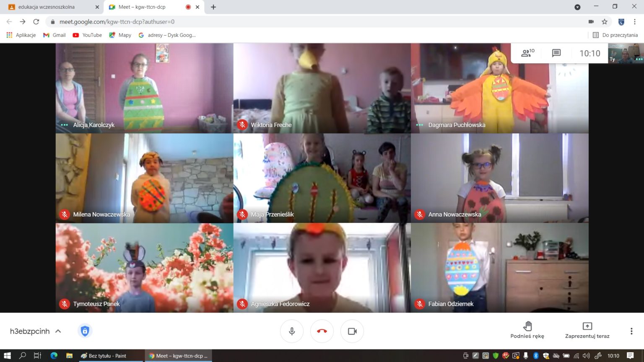Expand meeting details next to h3ebzpcinh
This screenshot has width=644, height=362.
coord(58,331)
